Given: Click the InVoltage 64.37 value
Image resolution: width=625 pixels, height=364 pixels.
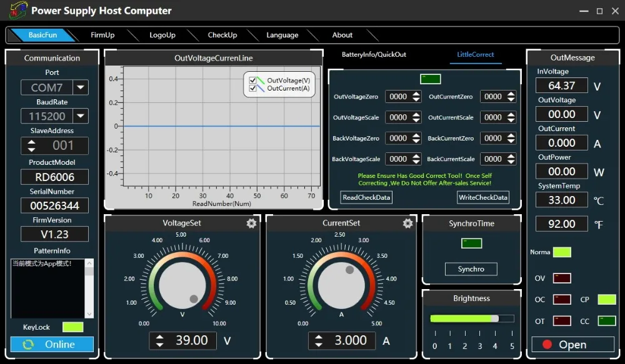Looking at the screenshot, I should pyautogui.click(x=562, y=86).
